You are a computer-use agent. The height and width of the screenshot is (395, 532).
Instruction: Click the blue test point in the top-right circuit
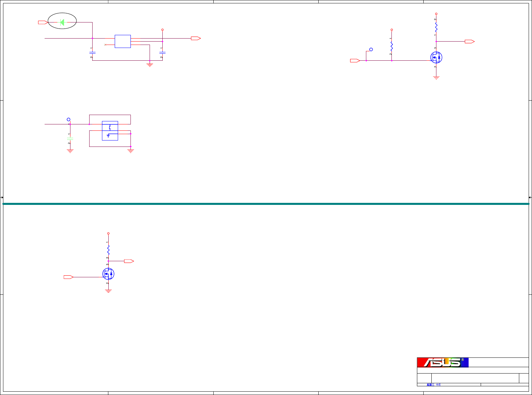coord(371,50)
